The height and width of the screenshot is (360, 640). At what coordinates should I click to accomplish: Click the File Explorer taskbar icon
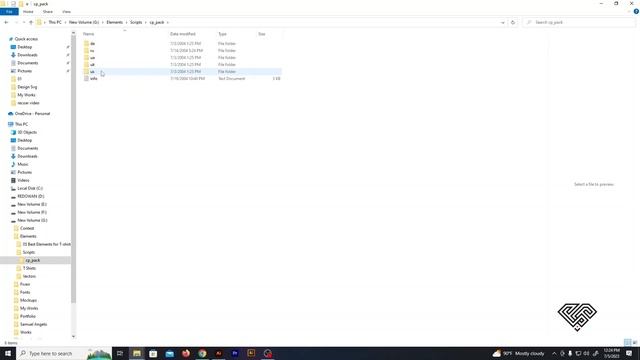137,353
